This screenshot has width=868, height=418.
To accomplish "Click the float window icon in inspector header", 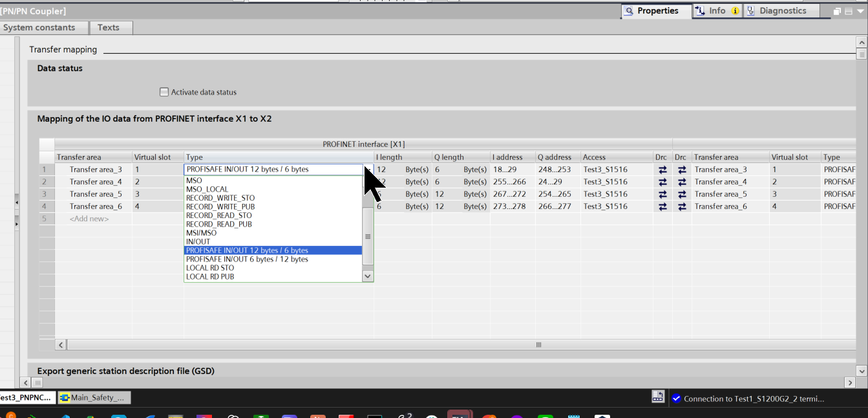I will coord(837,11).
